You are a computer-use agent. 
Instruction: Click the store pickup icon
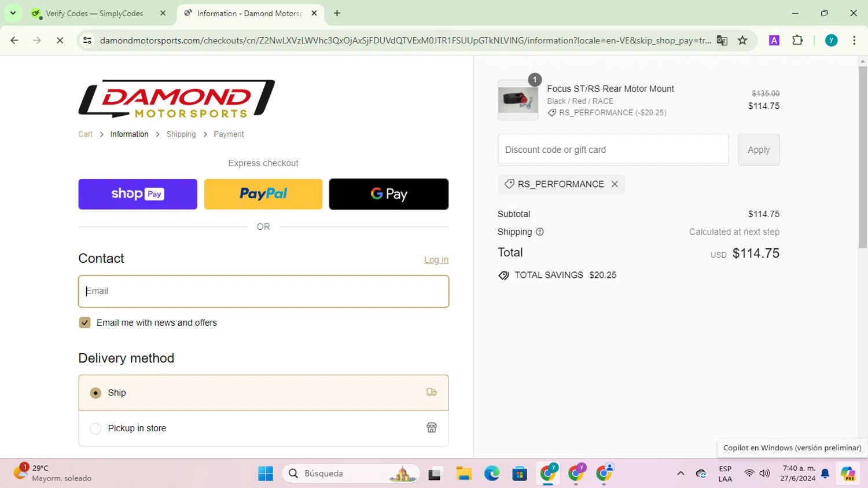point(432,428)
